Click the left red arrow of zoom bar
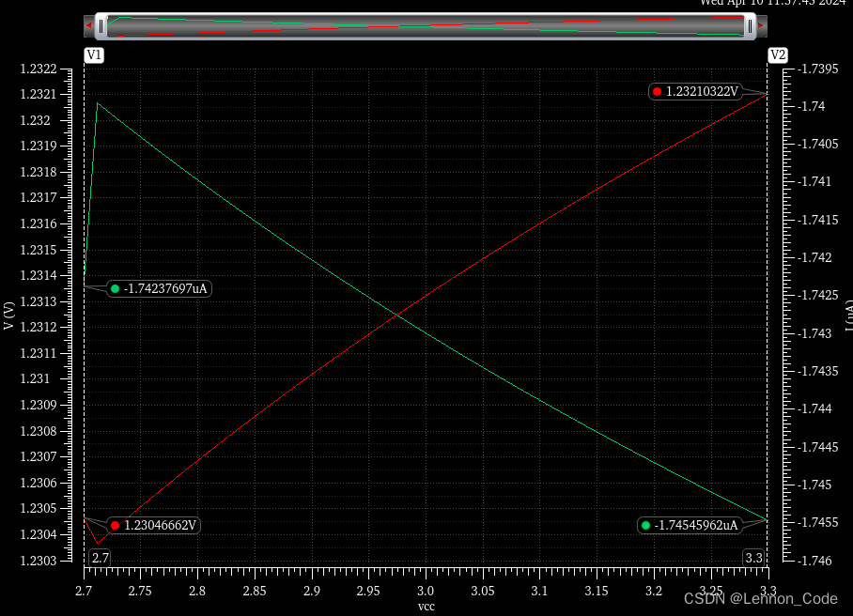 [88, 25]
